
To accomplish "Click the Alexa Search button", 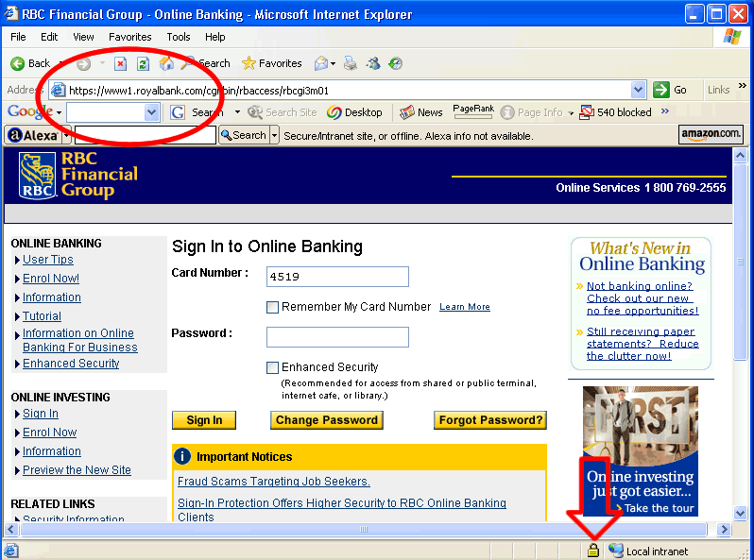I will (244, 136).
